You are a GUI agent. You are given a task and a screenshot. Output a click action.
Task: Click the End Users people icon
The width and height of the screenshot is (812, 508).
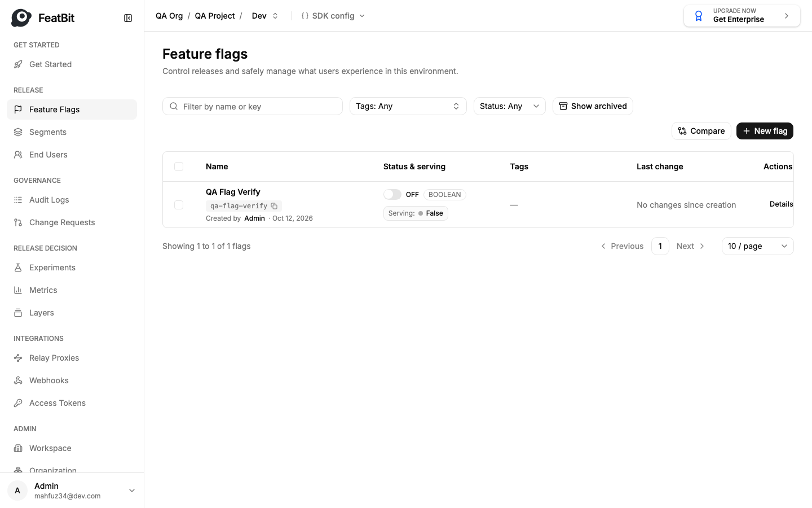18,155
